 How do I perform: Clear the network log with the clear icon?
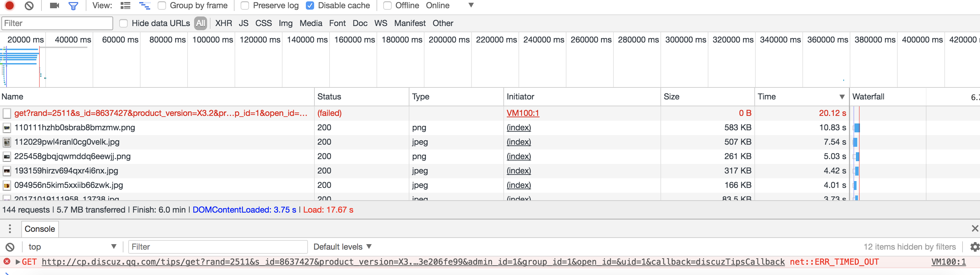pos(29,5)
